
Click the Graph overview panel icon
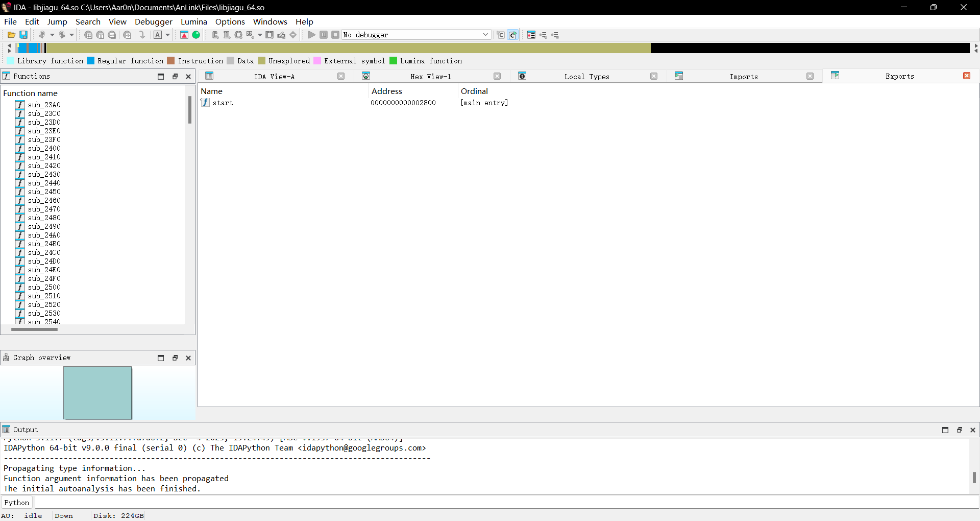(x=6, y=358)
